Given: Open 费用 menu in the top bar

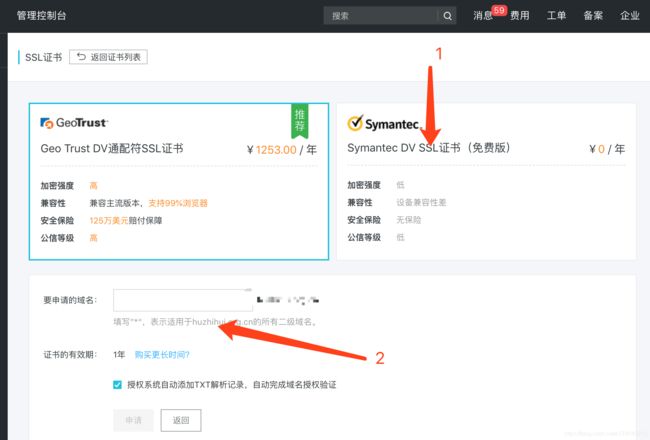Looking at the screenshot, I should (x=519, y=16).
